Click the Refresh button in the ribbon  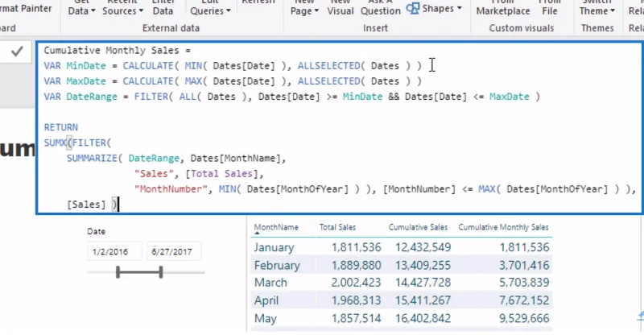click(258, 2)
